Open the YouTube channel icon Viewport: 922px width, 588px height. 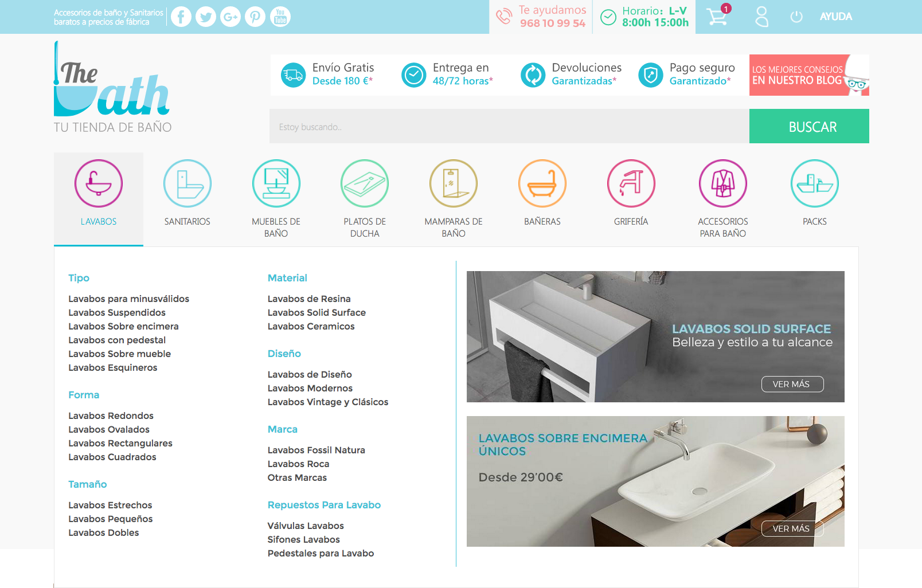tap(280, 17)
